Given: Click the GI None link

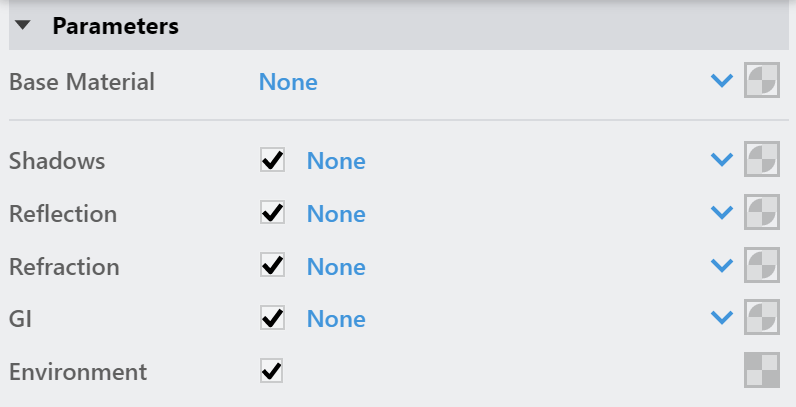Looking at the screenshot, I should (x=336, y=319).
